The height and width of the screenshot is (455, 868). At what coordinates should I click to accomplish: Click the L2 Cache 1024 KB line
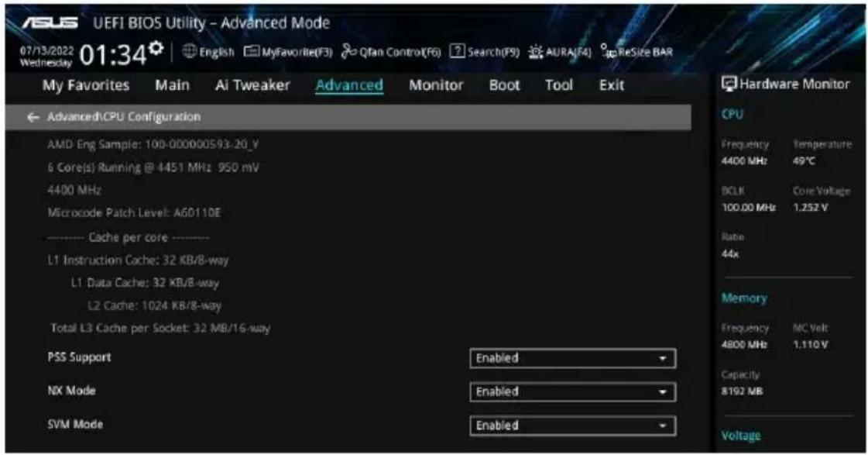pyautogui.click(x=154, y=306)
